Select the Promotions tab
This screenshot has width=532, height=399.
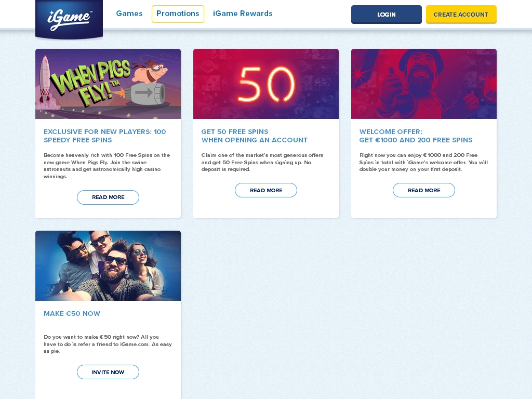[178, 14]
